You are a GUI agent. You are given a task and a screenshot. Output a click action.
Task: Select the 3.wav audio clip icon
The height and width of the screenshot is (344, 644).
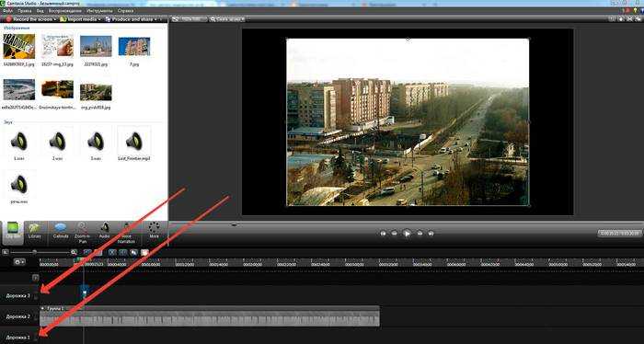(96, 142)
